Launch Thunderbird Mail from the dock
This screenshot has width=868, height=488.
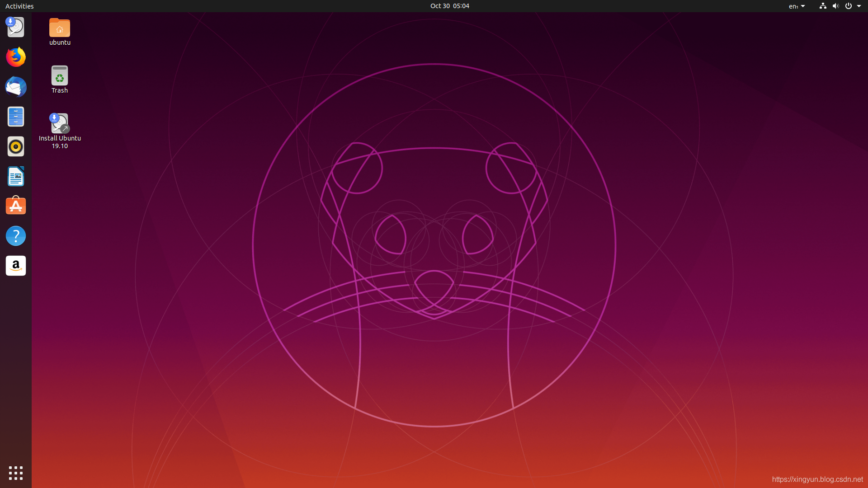coord(16,87)
